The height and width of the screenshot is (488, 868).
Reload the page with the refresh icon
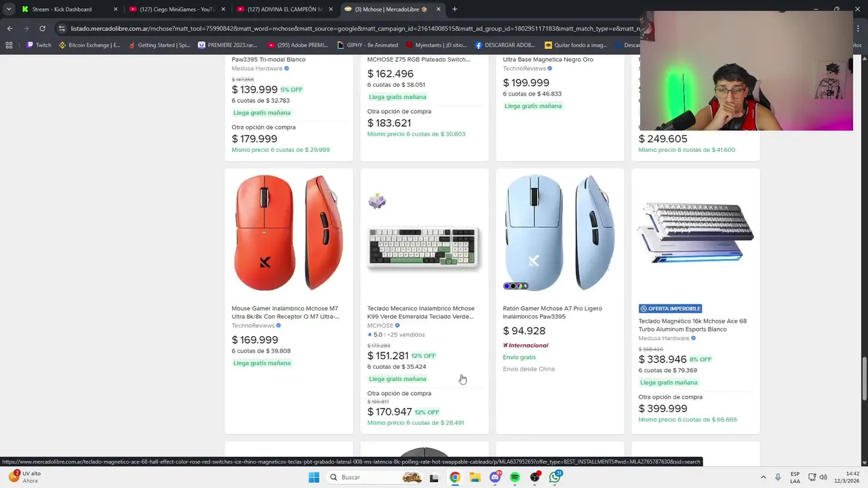[x=42, y=28]
